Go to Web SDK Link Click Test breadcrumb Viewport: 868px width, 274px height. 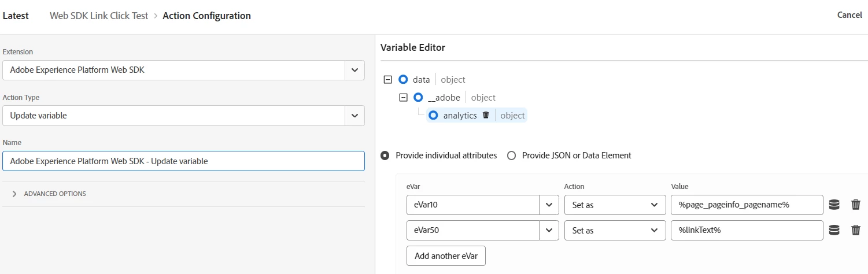point(99,16)
